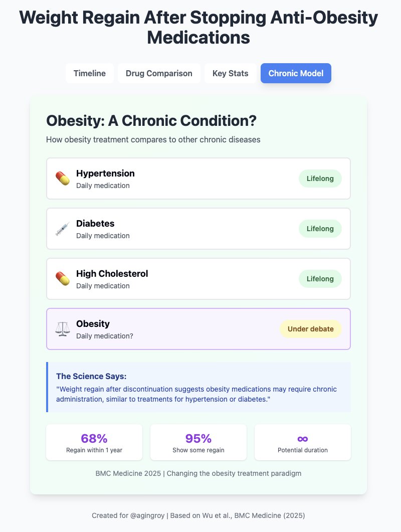
Task: Click the 68% Regain within 1 year card
Action: click(94, 442)
